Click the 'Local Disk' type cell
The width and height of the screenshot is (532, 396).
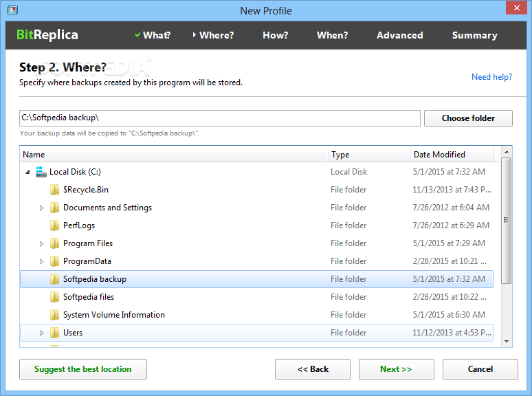point(348,172)
